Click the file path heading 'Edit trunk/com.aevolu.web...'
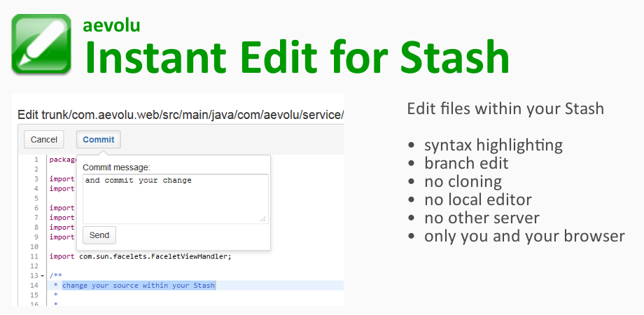The width and height of the screenshot is (644, 315). 181,115
